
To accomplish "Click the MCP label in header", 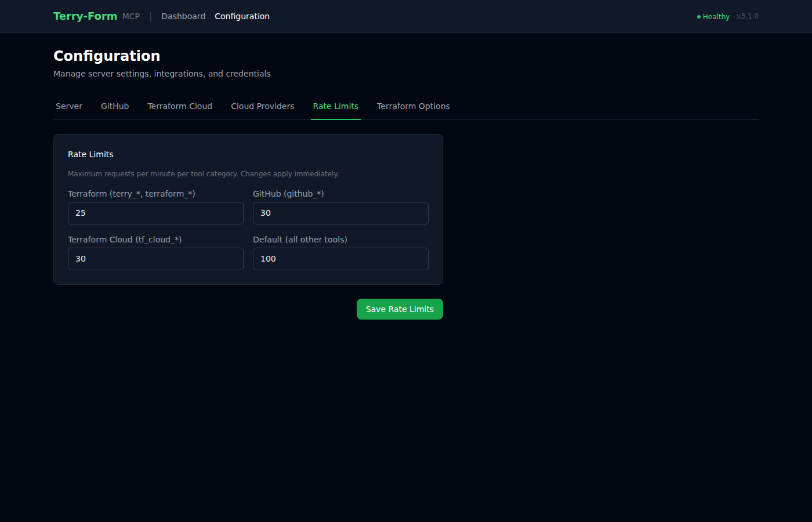I will 131,16.
